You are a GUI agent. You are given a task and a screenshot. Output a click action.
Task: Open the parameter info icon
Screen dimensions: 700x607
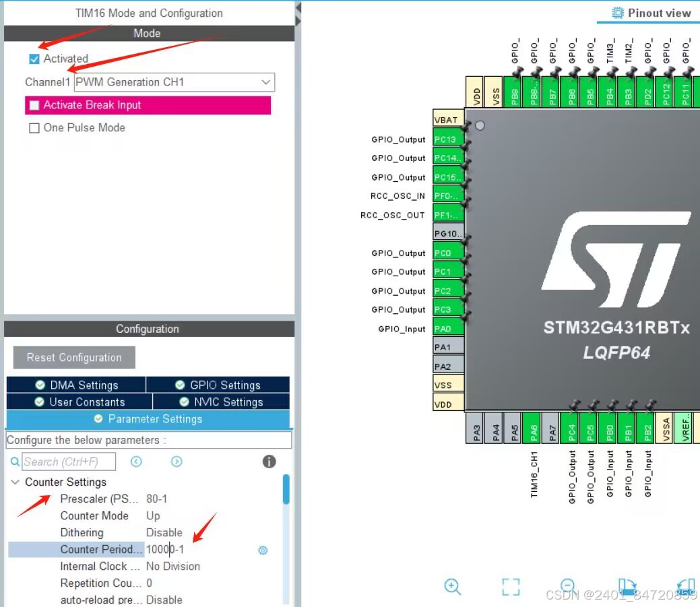point(269,461)
